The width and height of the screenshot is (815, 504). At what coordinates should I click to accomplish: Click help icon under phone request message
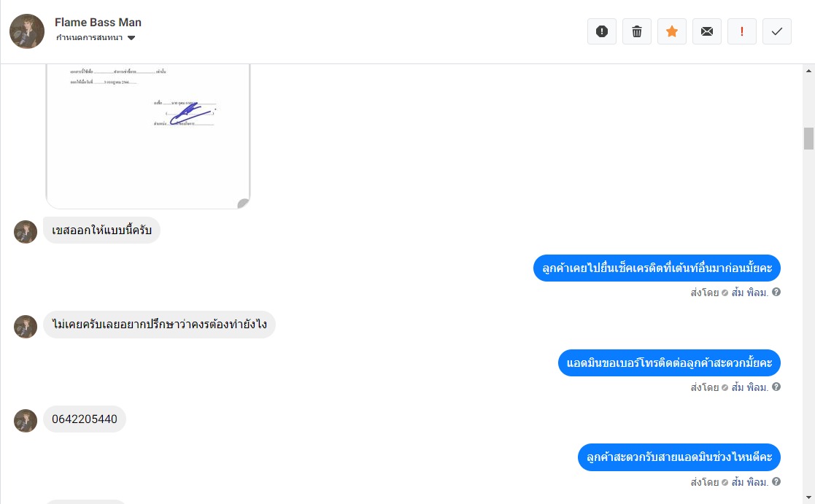pyautogui.click(x=776, y=387)
